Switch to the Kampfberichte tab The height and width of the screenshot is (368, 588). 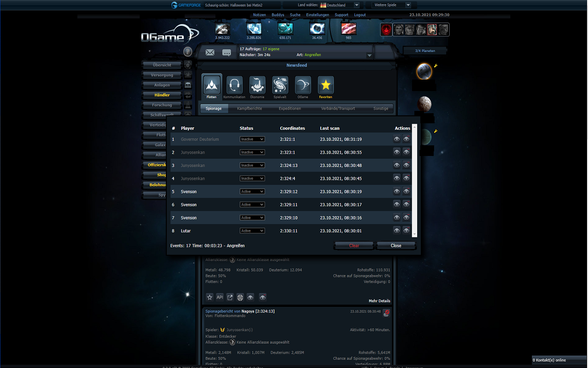[x=249, y=109]
